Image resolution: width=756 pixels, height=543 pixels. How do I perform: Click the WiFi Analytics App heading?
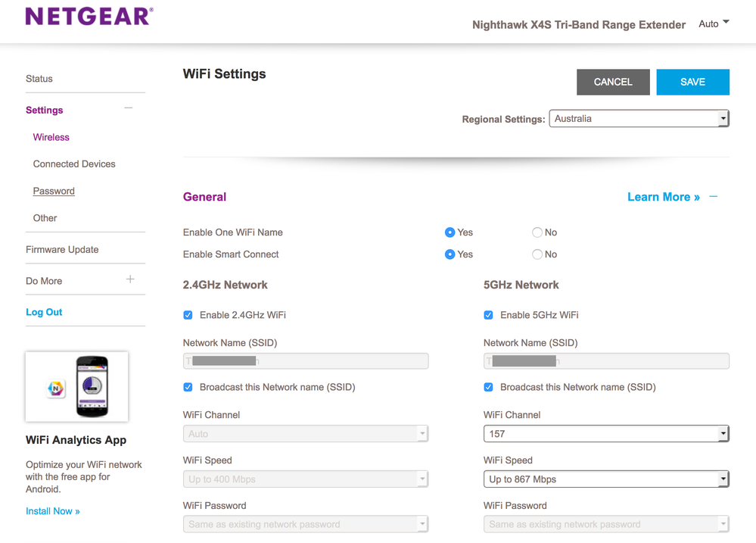[x=76, y=440]
